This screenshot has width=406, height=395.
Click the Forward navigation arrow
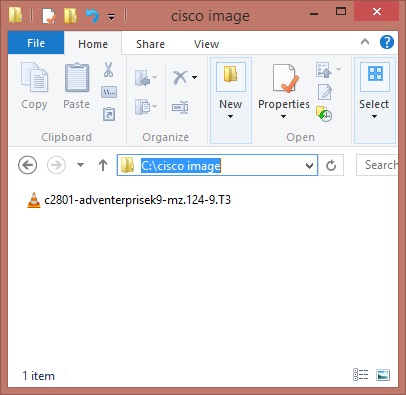coord(56,165)
